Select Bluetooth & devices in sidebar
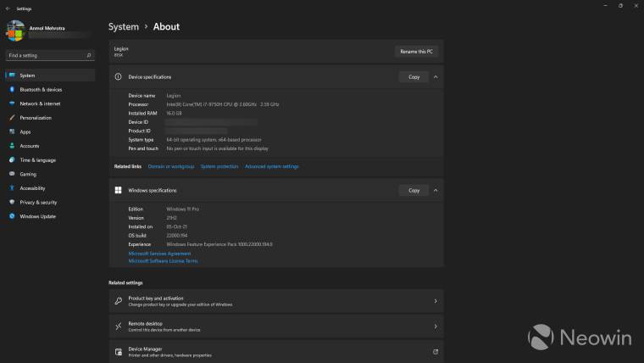The height and width of the screenshot is (363, 644). (x=50, y=89)
